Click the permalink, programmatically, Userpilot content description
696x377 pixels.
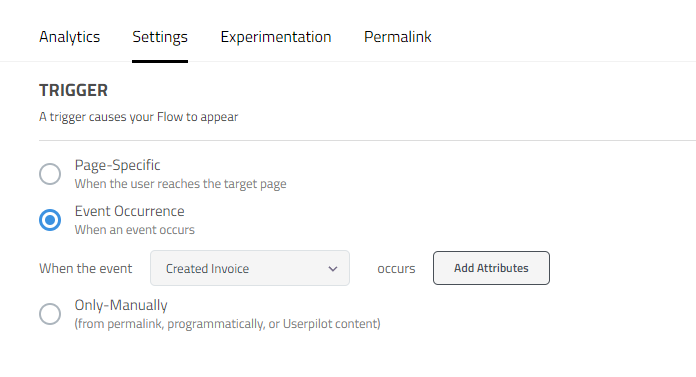pyautogui.click(x=228, y=324)
